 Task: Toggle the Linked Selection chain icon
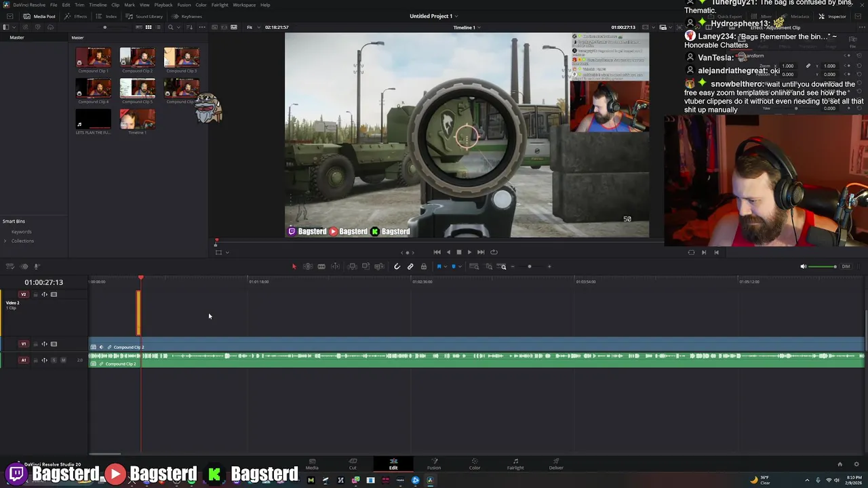point(410,266)
